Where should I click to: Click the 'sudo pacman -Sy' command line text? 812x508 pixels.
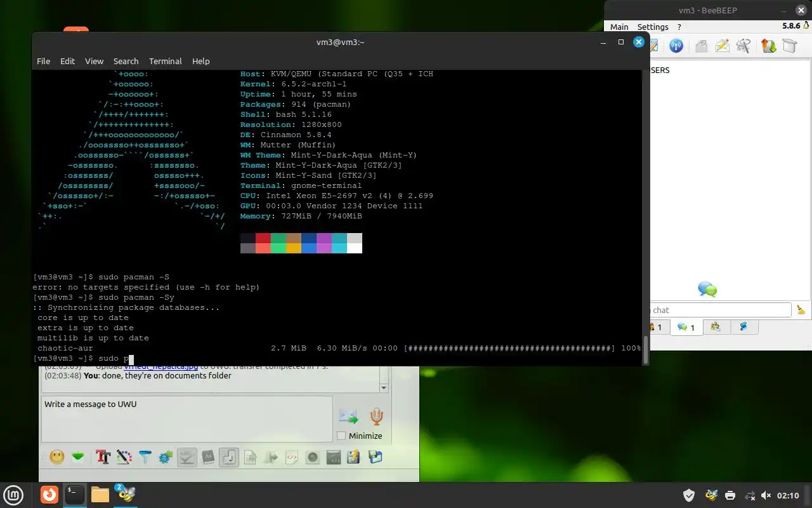point(136,297)
